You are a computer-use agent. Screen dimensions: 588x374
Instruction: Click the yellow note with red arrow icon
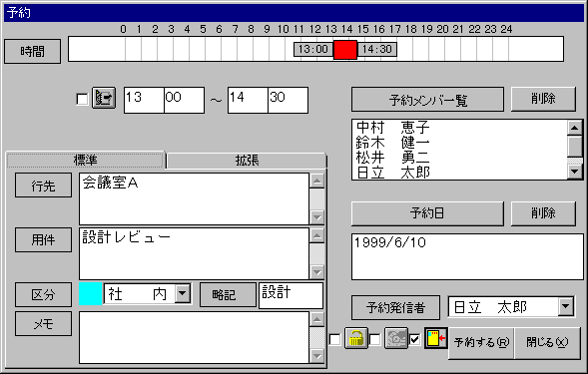(436, 338)
